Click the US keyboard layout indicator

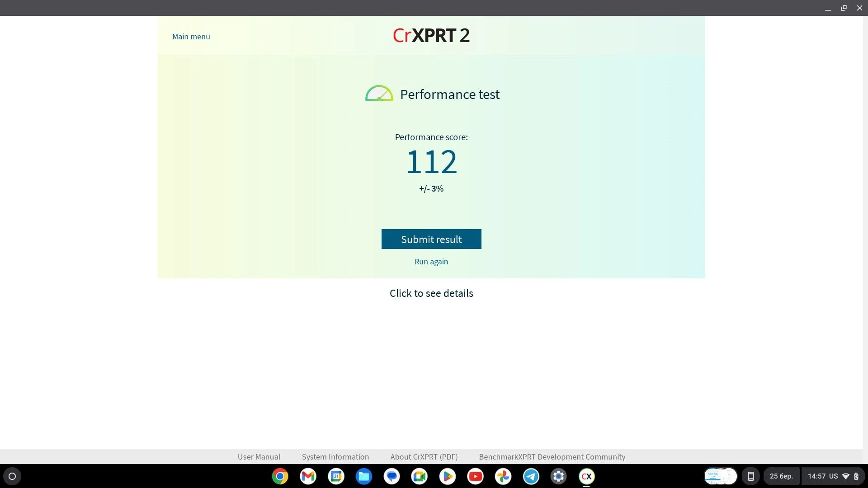click(833, 476)
